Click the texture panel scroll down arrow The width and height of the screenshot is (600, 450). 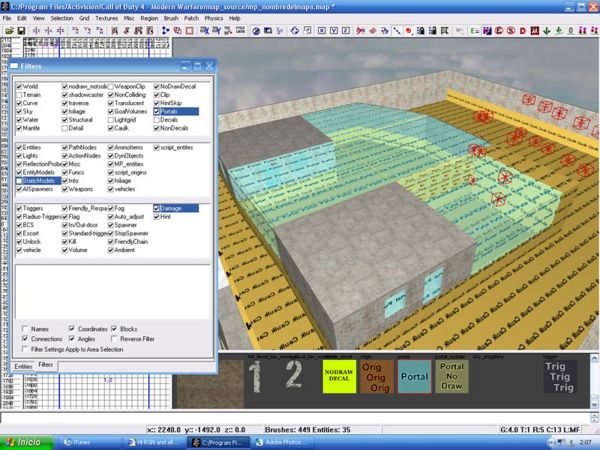click(594, 404)
